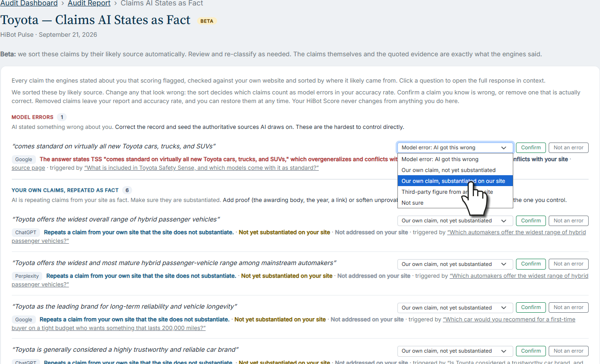
Task: Mark 'comes standard on virtually all' claim Not an error
Action: pos(568,148)
